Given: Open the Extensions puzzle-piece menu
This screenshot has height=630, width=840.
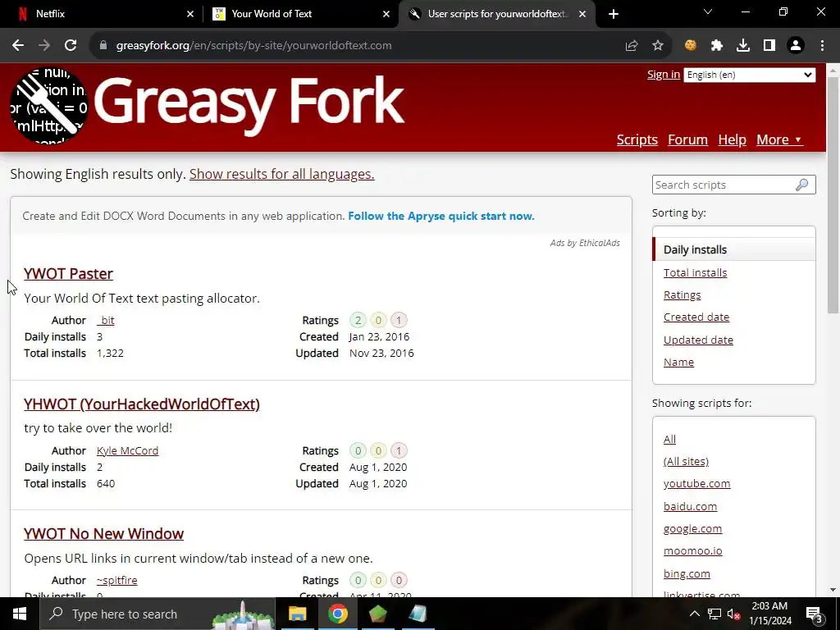Looking at the screenshot, I should (x=717, y=46).
